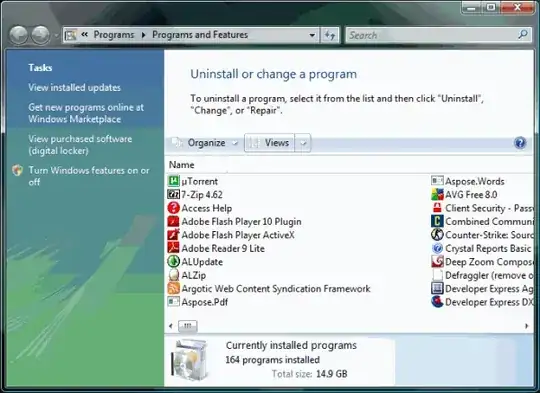Click the Adobe Flash Player ActiveX icon
540x393 pixels.
click(174, 235)
